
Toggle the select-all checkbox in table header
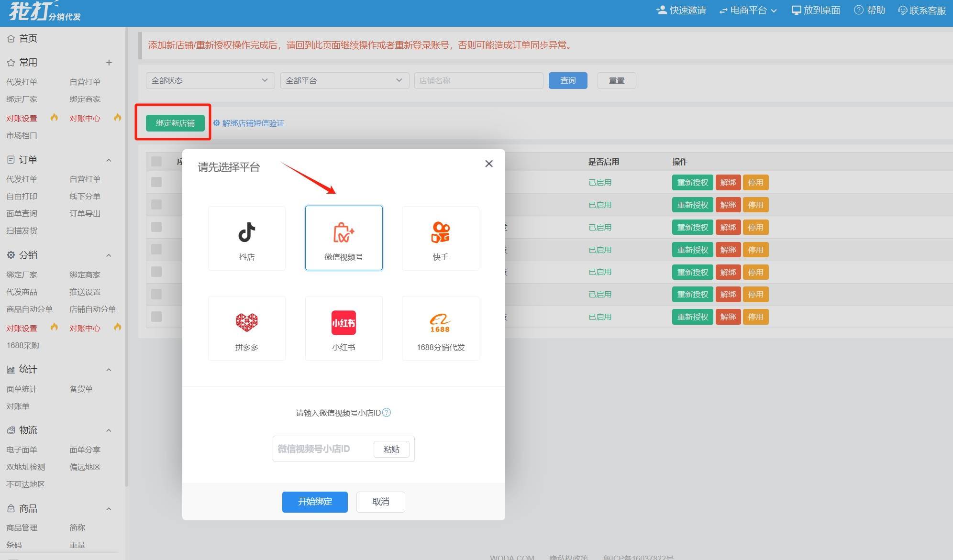point(156,161)
